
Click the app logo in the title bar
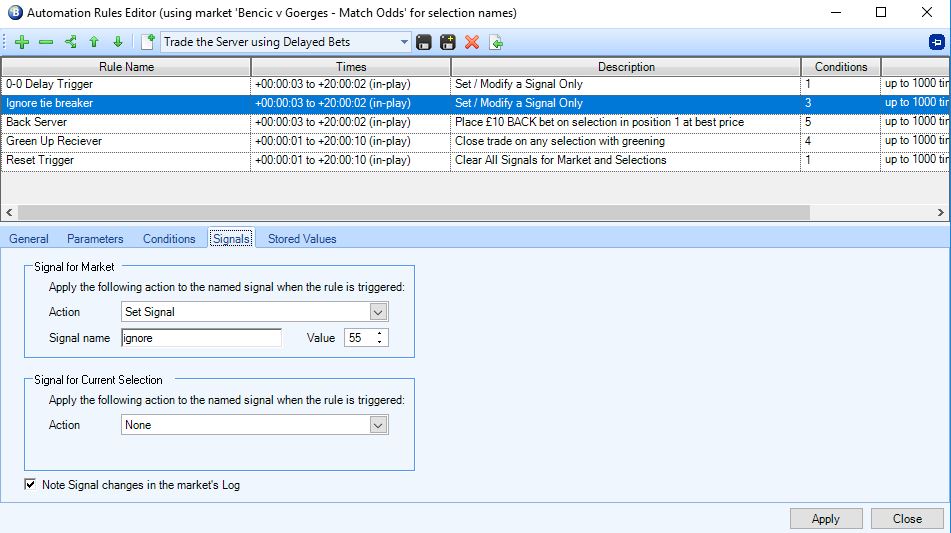(x=15, y=12)
